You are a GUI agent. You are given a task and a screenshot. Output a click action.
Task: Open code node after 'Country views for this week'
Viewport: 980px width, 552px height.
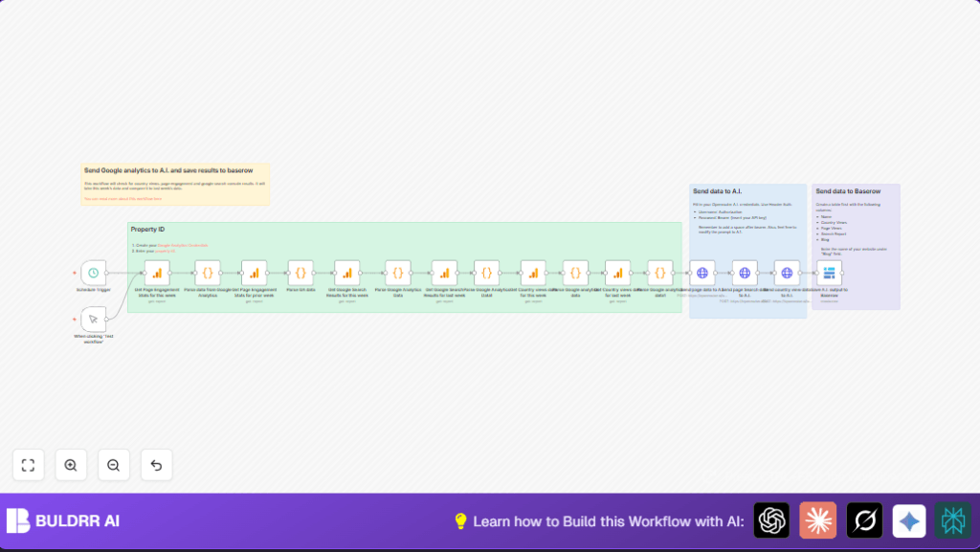tap(575, 273)
